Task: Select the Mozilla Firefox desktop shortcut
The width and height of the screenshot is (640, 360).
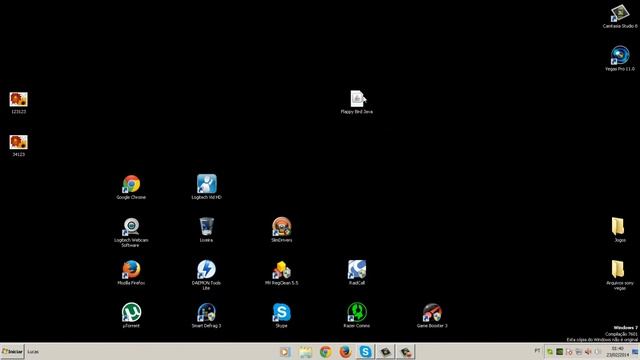Action: [x=131, y=273]
